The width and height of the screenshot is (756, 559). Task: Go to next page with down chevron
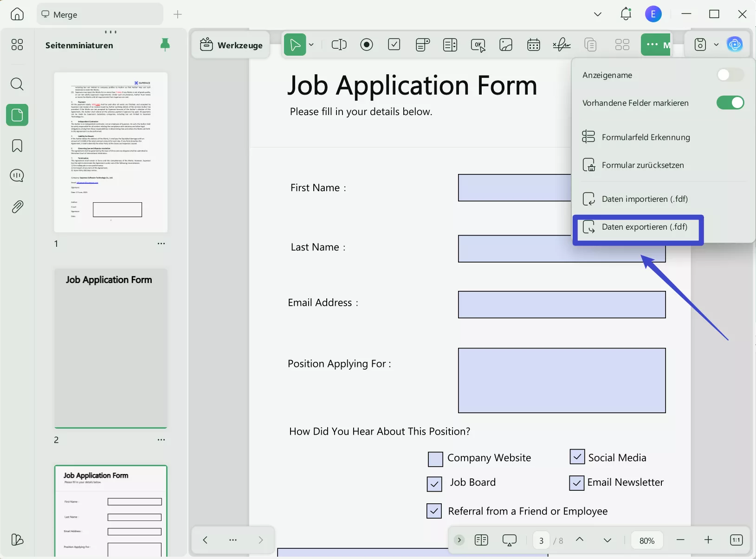[x=607, y=540]
